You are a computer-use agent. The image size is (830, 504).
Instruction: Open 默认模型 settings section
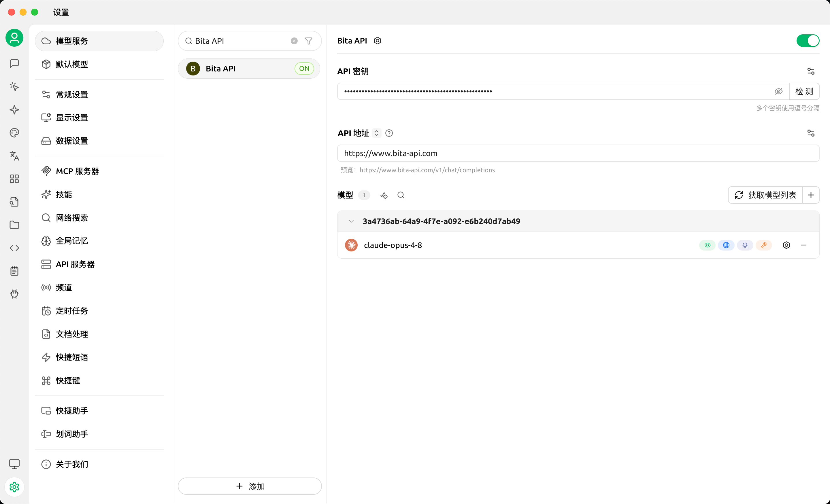(x=99, y=64)
